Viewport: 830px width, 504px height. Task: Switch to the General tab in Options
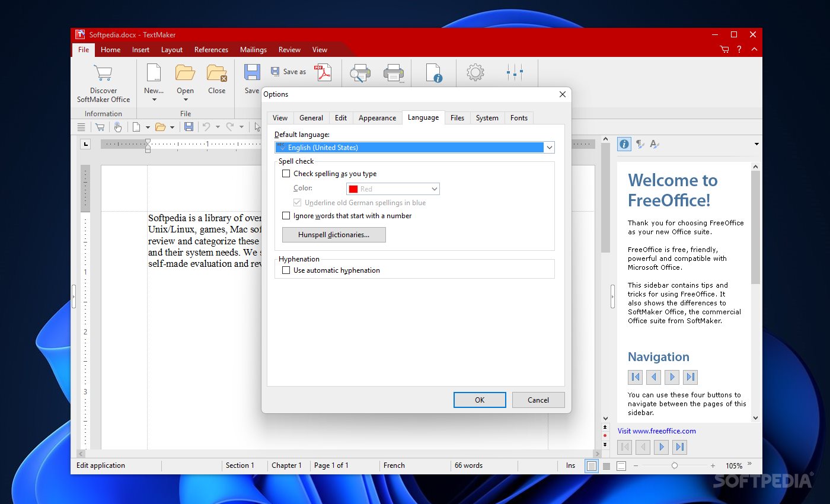pos(311,118)
